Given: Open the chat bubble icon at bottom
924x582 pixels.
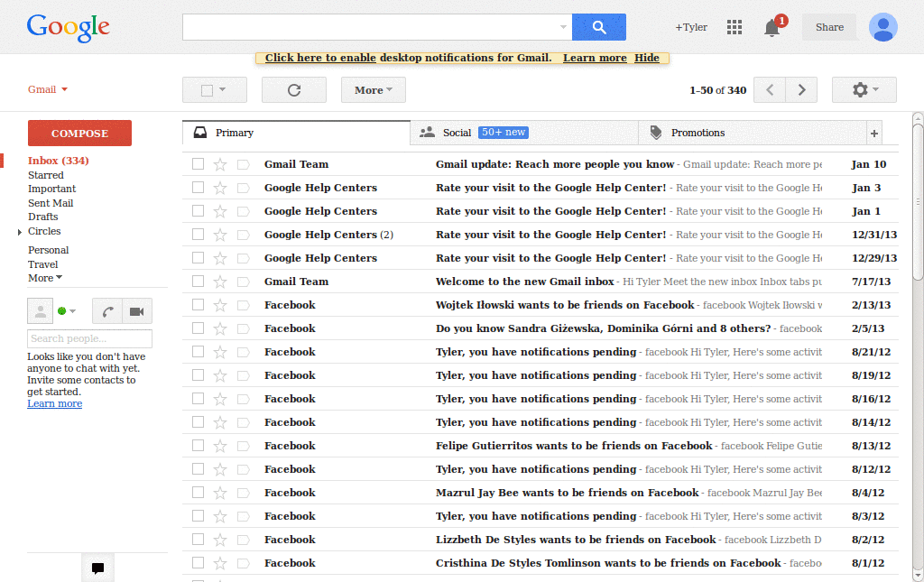Looking at the screenshot, I should click(97, 568).
